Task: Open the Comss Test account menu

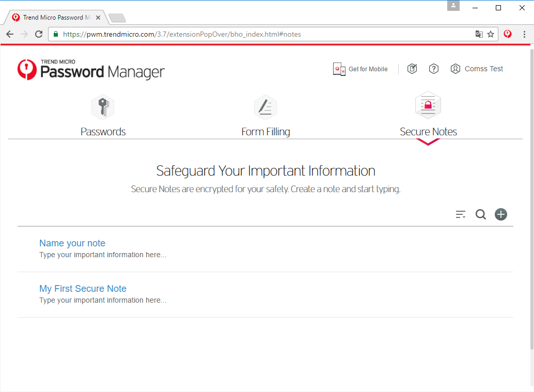Action: [483, 69]
